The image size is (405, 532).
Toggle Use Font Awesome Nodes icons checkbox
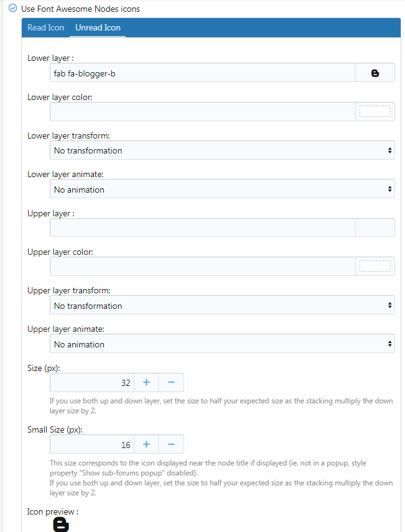point(12,9)
